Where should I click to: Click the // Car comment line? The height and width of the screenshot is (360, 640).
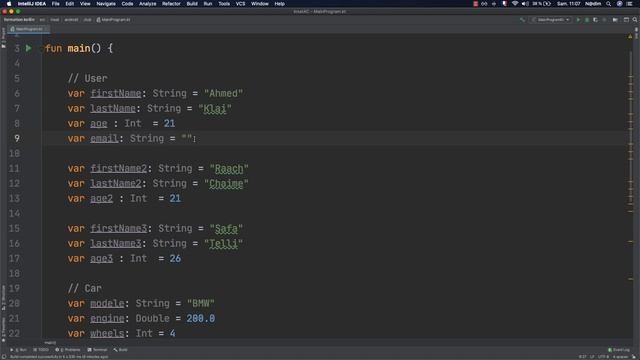tap(84, 288)
